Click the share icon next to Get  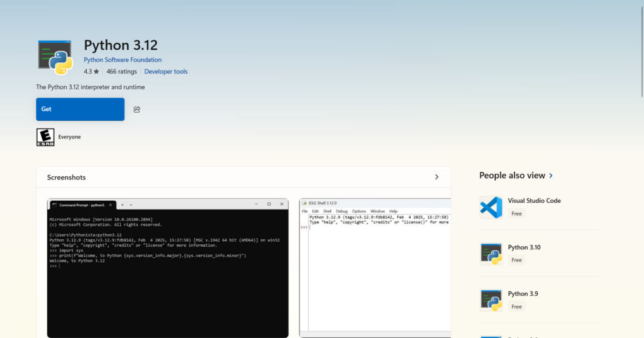(136, 110)
